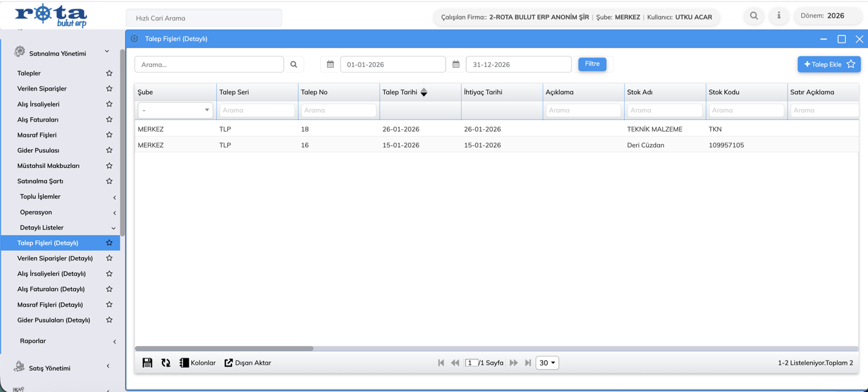Click the search magnifier next to Arama field
868x392 pixels.
tap(294, 65)
